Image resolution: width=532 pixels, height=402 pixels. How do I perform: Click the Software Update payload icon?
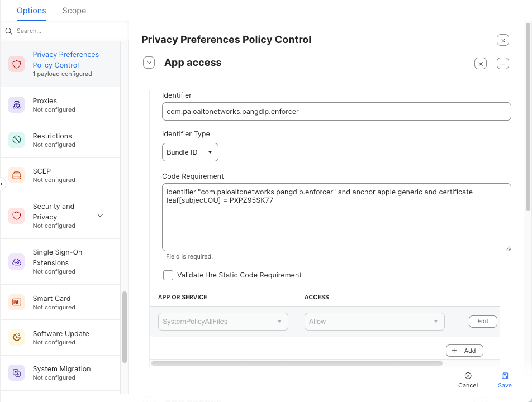tap(17, 338)
